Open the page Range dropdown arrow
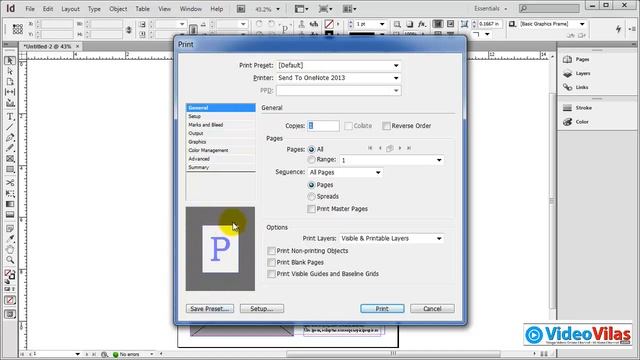Screen dimensions: 640x360 (439, 160)
